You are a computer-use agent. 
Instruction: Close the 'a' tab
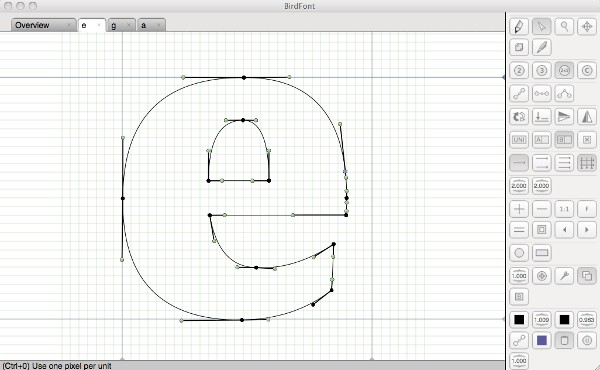point(158,25)
